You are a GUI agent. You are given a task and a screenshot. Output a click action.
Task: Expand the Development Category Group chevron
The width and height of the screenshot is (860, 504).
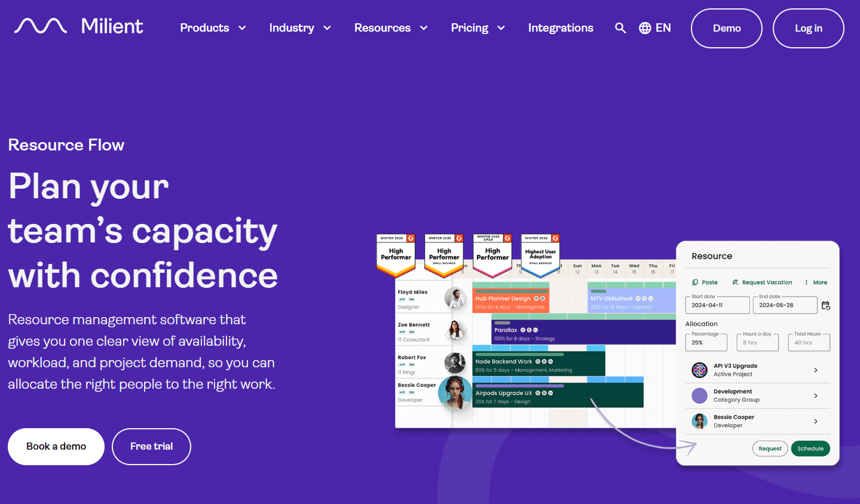tap(816, 396)
